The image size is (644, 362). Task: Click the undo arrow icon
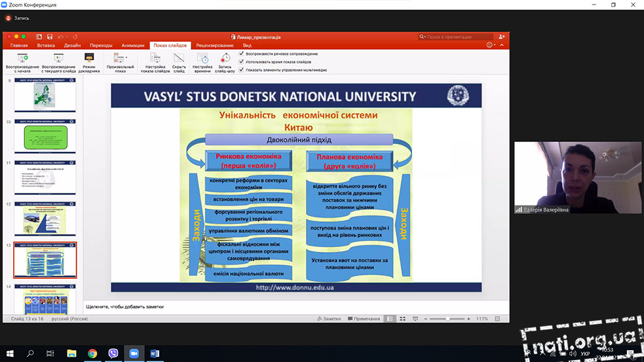61,37
